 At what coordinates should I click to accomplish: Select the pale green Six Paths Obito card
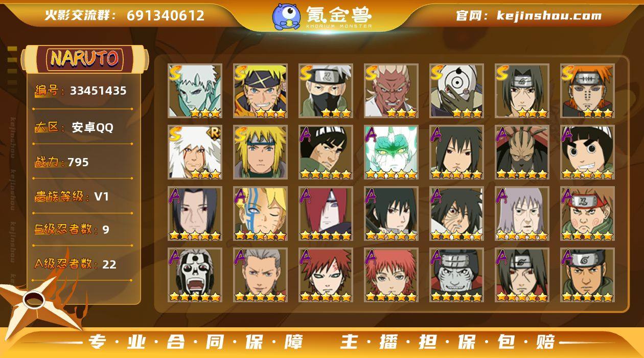195,91
